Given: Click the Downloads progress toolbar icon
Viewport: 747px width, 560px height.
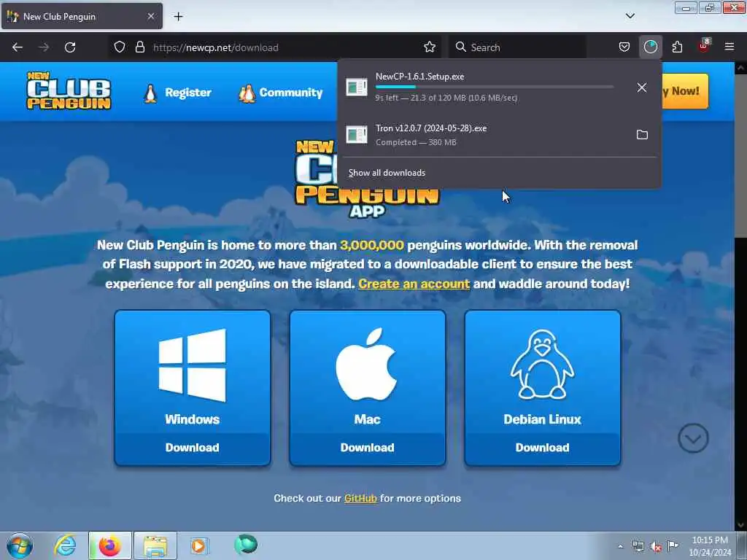Looking at the screenshot, I should pos(650,47).
